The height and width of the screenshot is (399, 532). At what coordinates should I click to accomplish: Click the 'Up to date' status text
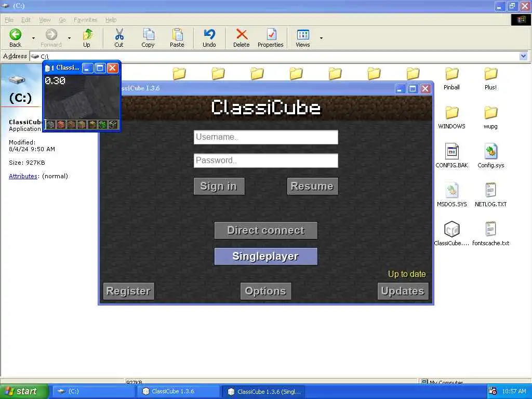click(407, 274)
